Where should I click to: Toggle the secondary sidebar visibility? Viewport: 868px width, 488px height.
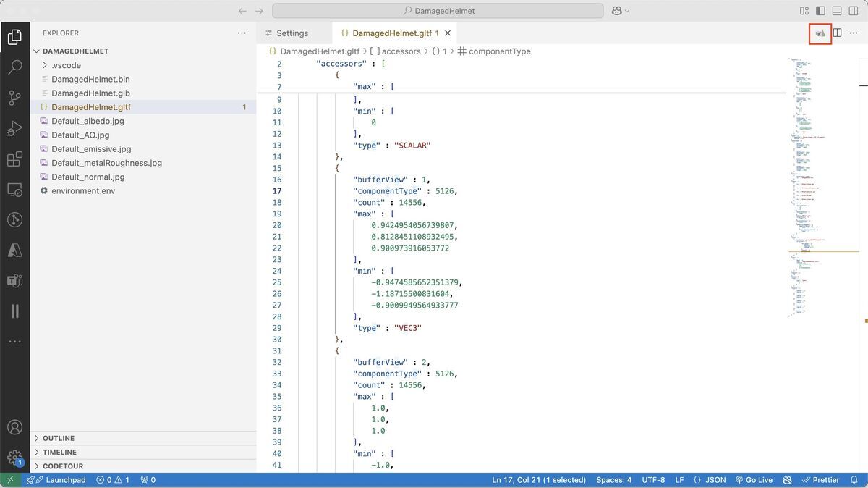(x=854, y=11)
